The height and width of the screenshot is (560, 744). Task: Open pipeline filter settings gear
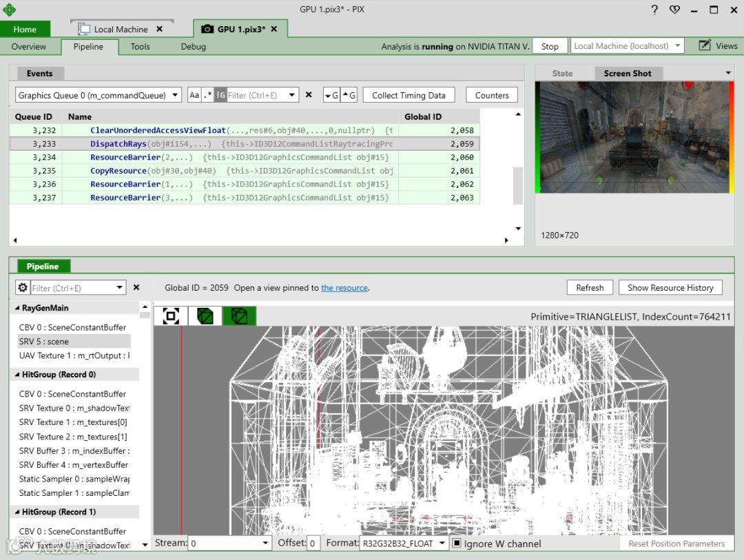coord(22,288)
